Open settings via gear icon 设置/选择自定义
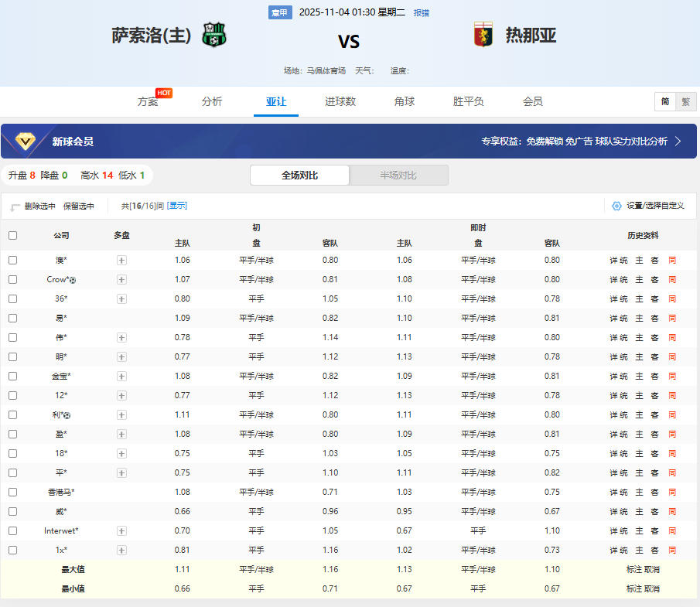This screenshot has width=700, height=607. click(x=616, y=206)
